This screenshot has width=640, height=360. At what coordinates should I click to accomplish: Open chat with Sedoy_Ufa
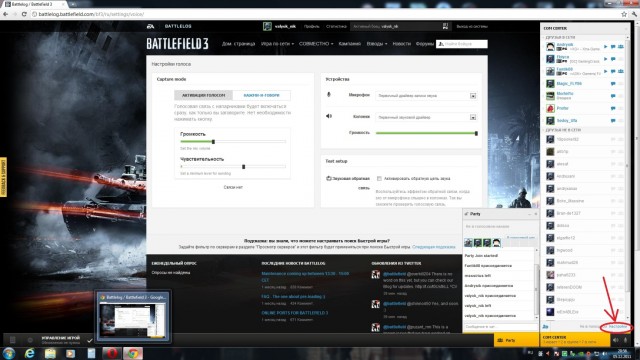(613, 121)
